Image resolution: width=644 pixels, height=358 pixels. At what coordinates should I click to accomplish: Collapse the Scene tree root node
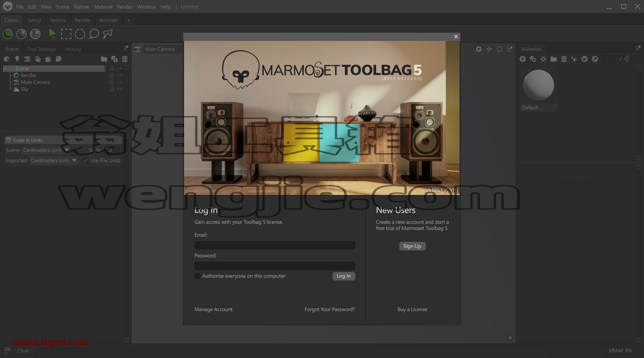(6, 68)
